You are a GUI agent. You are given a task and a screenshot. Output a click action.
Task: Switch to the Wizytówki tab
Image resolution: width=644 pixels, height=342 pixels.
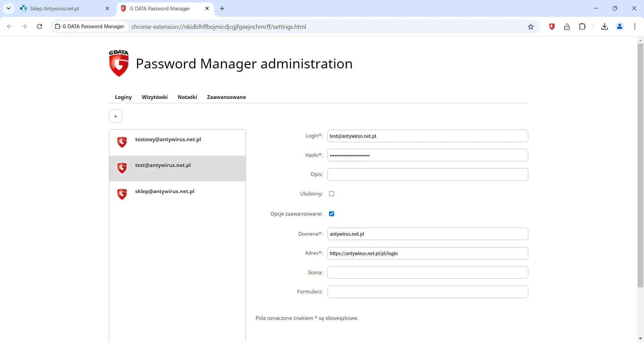coord(154,97)
